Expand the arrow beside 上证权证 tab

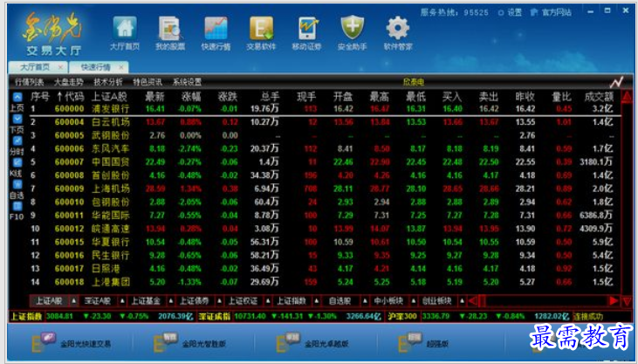point(268,301)
